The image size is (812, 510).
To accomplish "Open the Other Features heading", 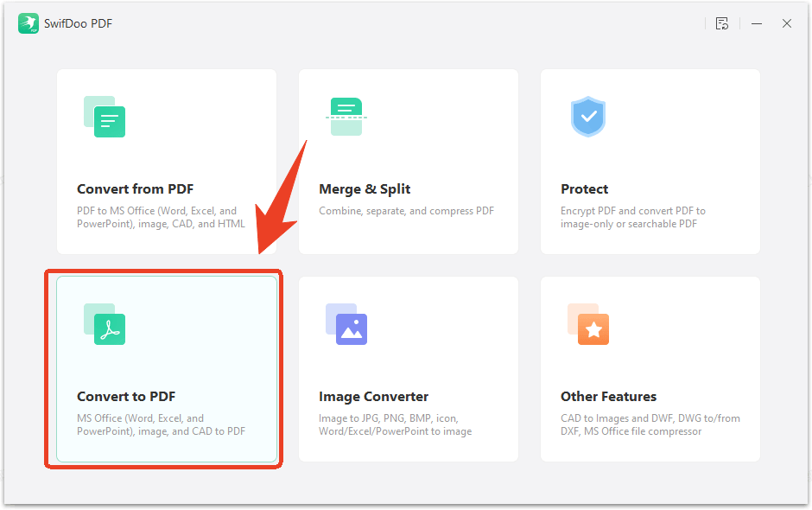I will click(608, 397).
